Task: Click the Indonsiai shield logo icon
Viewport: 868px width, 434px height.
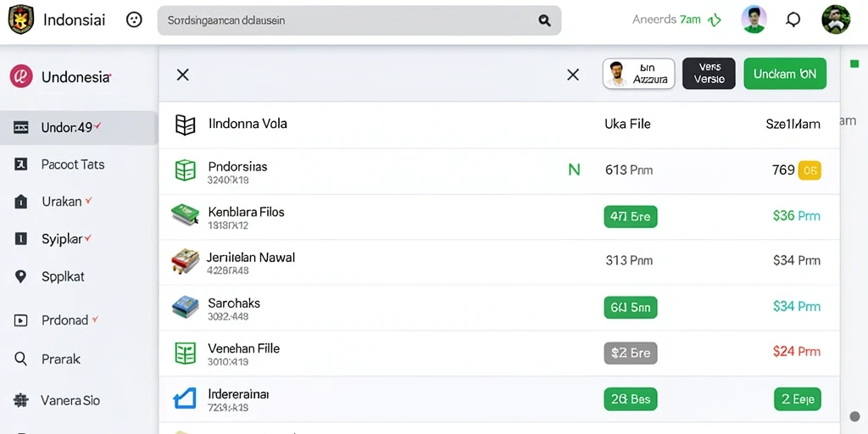Action: (21, 20)
